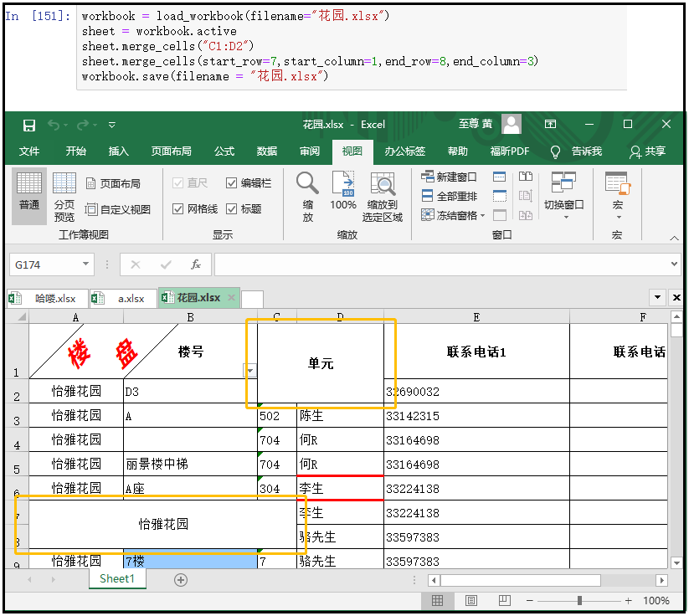Click the zoom out minus button
This screenshot has width=689, height=616.
click(x=530, y=601)
